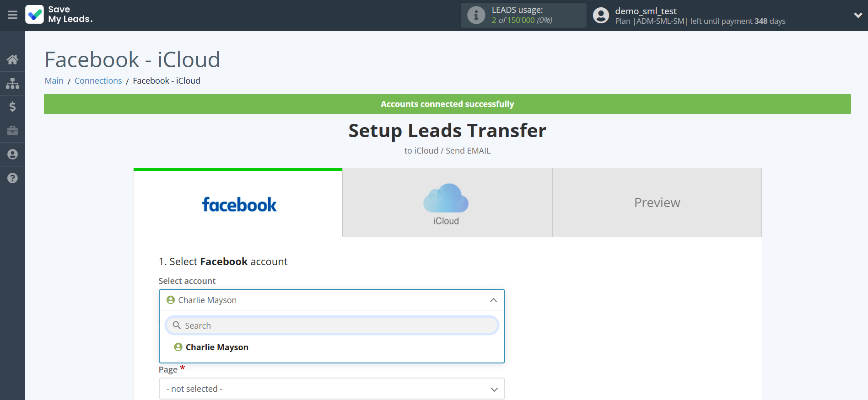This screenshot has width=868, height=400.
Task: Switch to the facebook tab
Action: coord(238,203)
